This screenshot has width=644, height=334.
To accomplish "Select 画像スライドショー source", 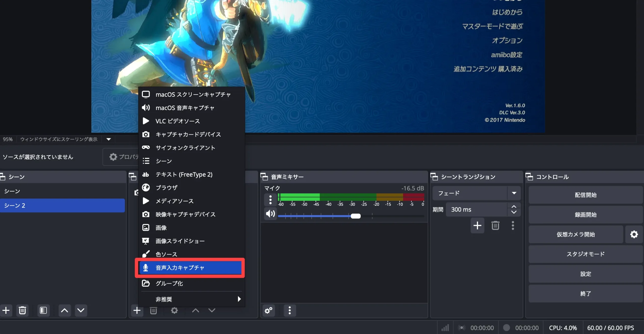I will click(x=191, y=241).
